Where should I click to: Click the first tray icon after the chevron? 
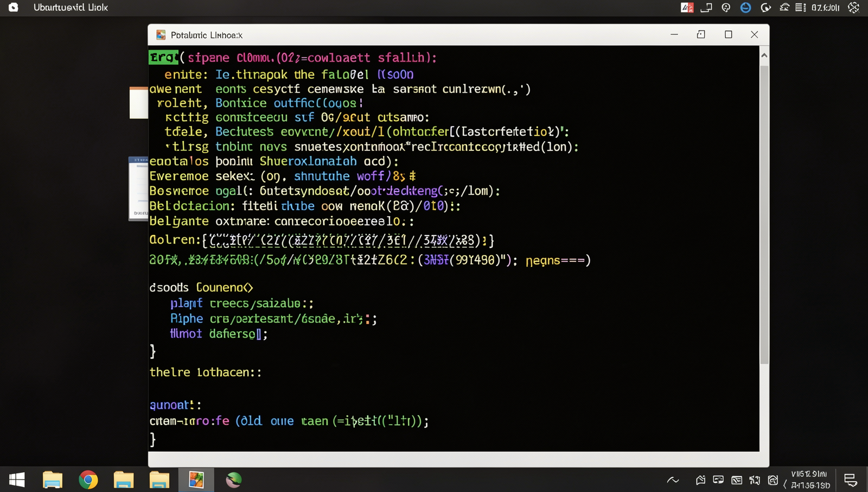[700, 480]
